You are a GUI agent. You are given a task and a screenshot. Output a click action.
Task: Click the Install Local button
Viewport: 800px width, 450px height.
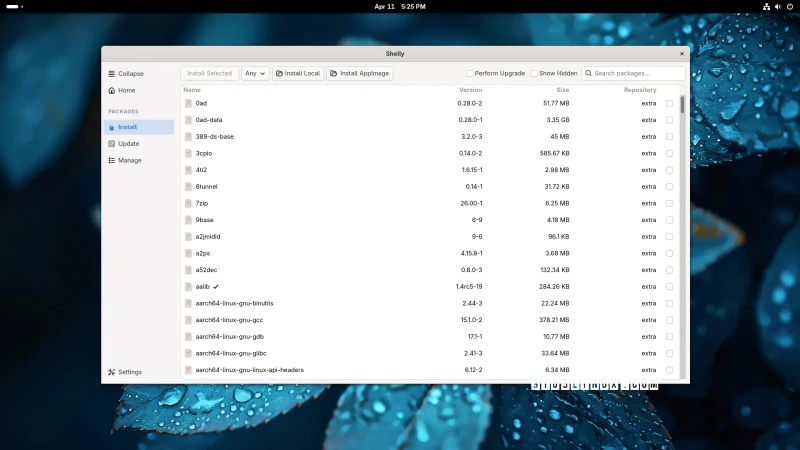298,73
